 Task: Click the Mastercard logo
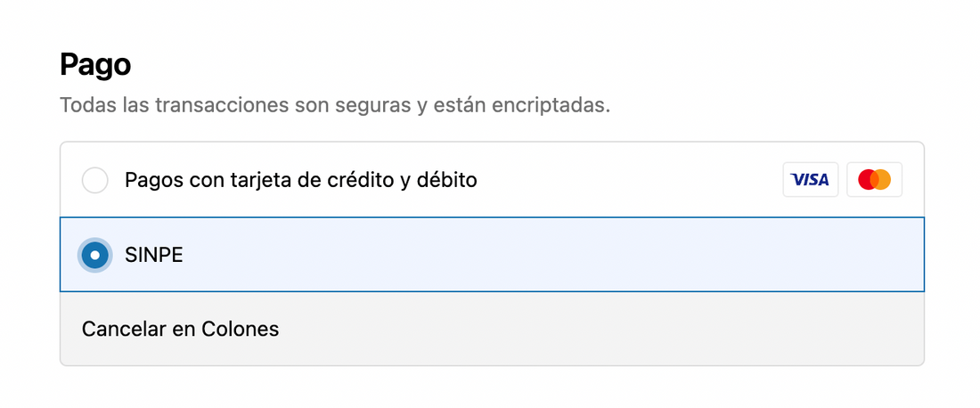coord(874,180)
